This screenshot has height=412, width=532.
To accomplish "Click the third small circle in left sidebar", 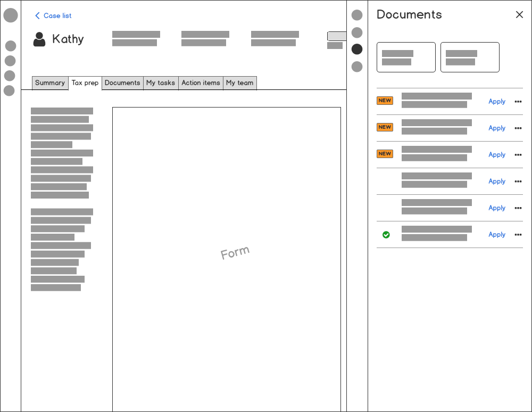I will pyautogui.click(x=10, y=76).
